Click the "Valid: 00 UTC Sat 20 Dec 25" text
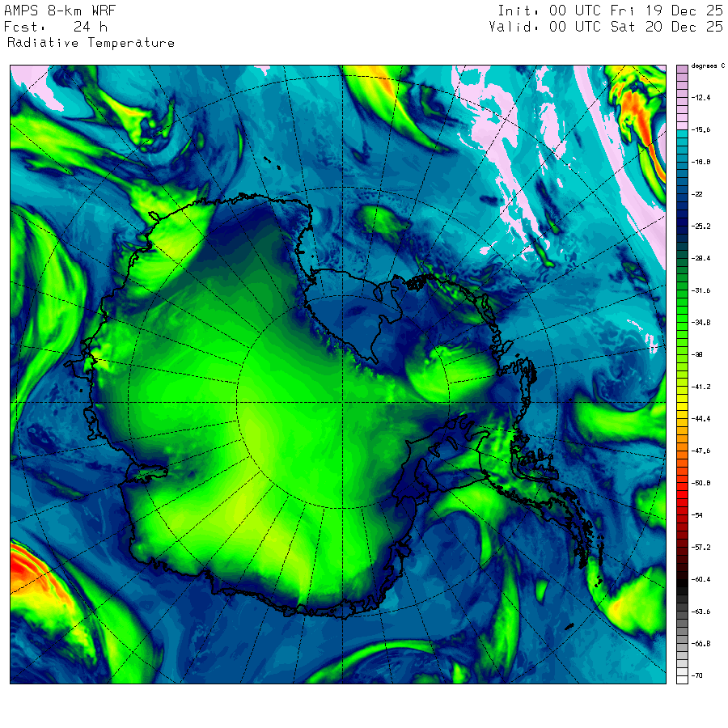The image size is (728, 728). click(606, 27)
